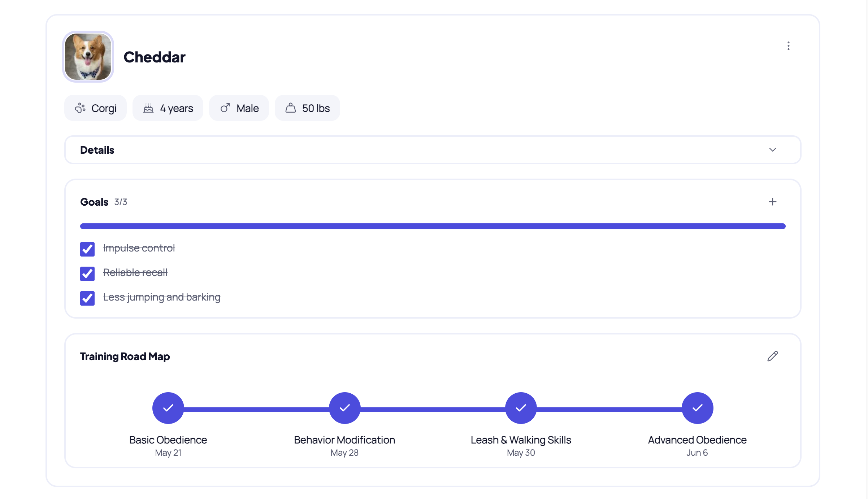Click the May 28 date label
Image resolution: width=868 pixels, height=499 pixels.
pyautogui.click(x=344, y=453)
